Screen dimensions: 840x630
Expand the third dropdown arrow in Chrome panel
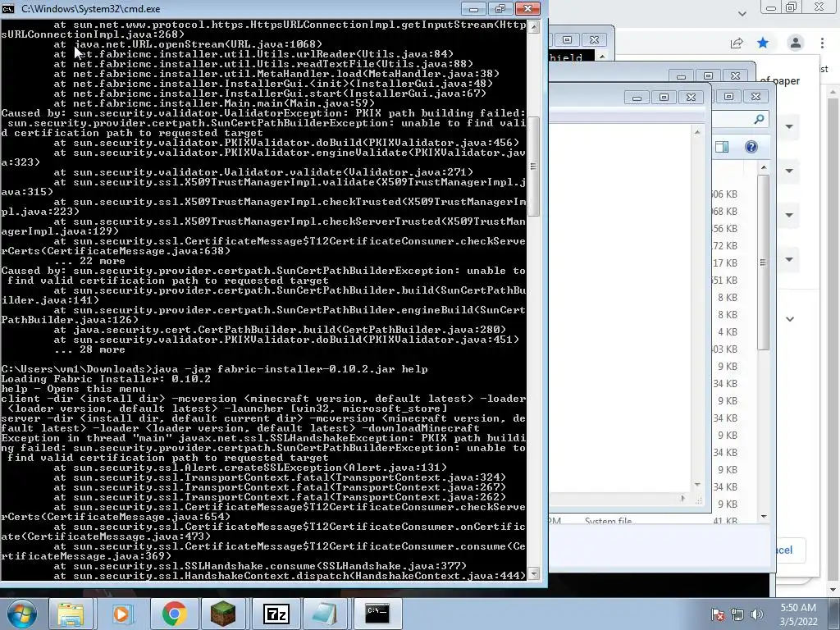tap(789, 216)
